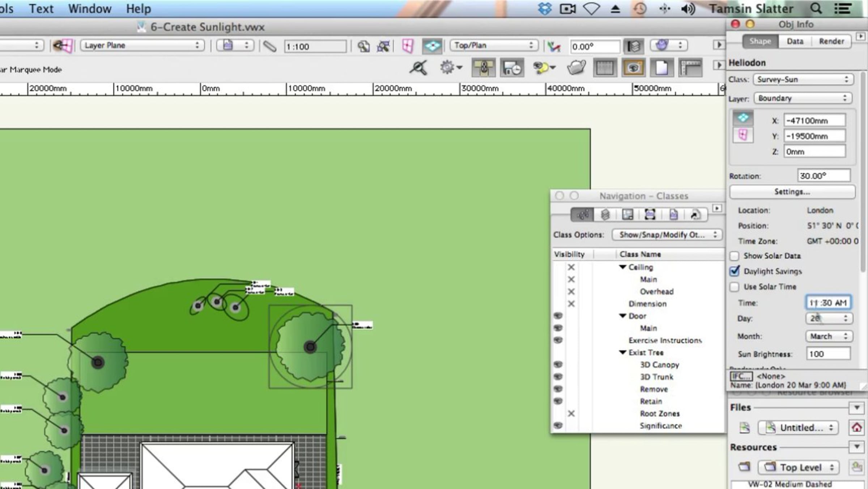Image resolution: width=868 pixels, height=489 pixels.
Task: Click the gear settings icon in toolbar
Action: tap(447, 67)
